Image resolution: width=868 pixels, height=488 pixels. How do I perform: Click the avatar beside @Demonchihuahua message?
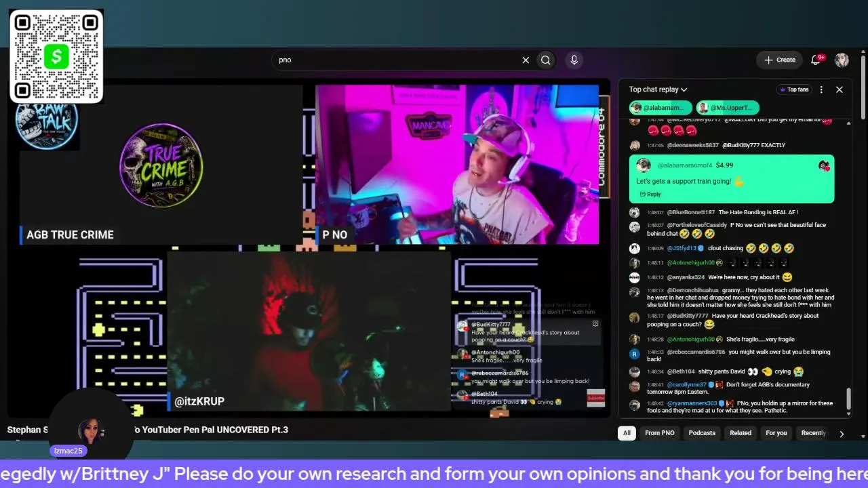click(635, 292)
